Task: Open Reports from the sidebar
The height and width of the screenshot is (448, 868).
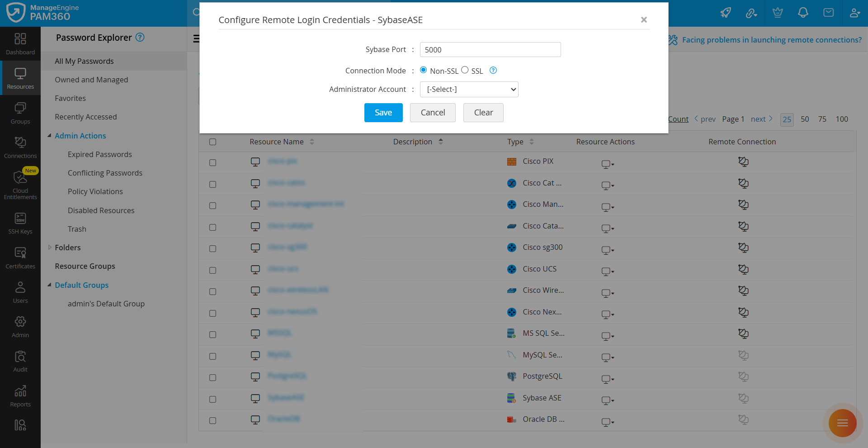Action: click(20, 396)
